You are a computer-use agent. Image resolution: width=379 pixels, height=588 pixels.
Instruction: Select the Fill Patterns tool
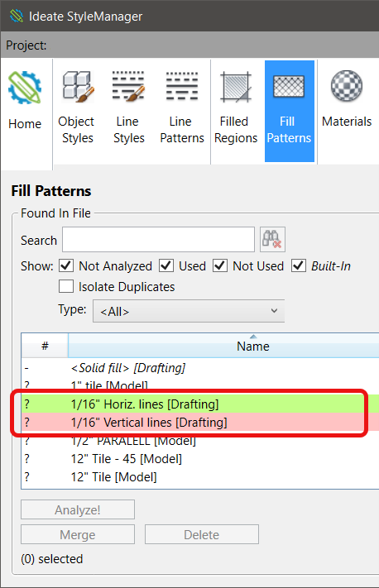290,112
